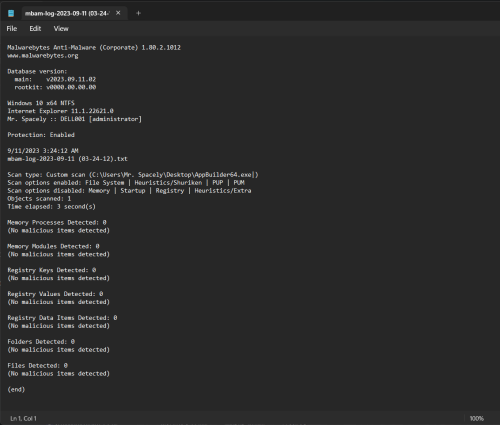Click the 'Windows 10 x64 NTFS' line
The width and height of the screenshot is (500, 425).
[x=41, y=103]
